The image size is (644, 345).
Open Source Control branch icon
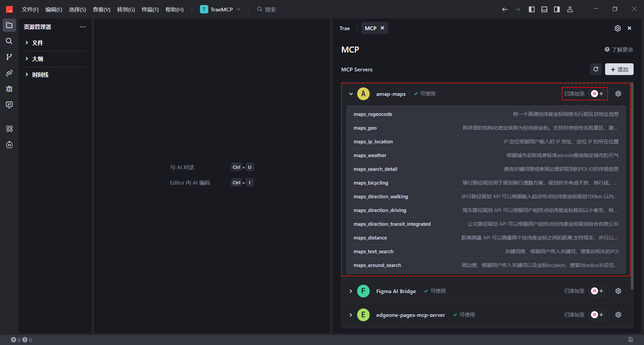tap(9, 57)
